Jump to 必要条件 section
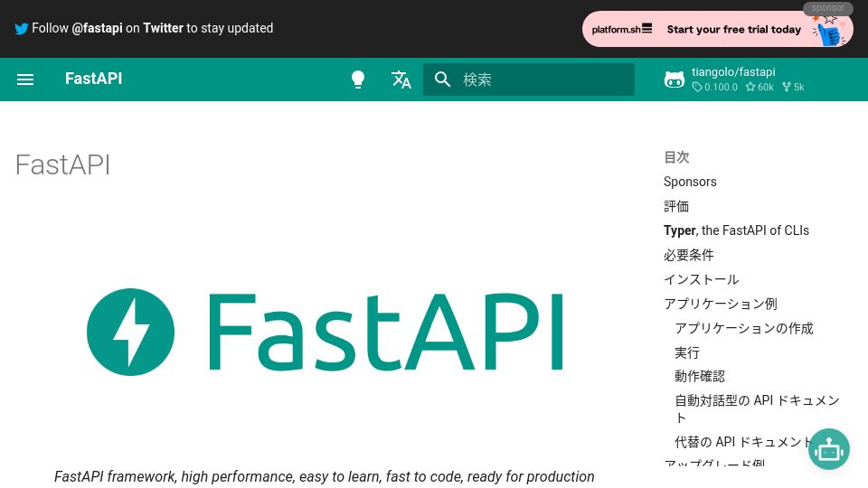 tap(689, 255)
